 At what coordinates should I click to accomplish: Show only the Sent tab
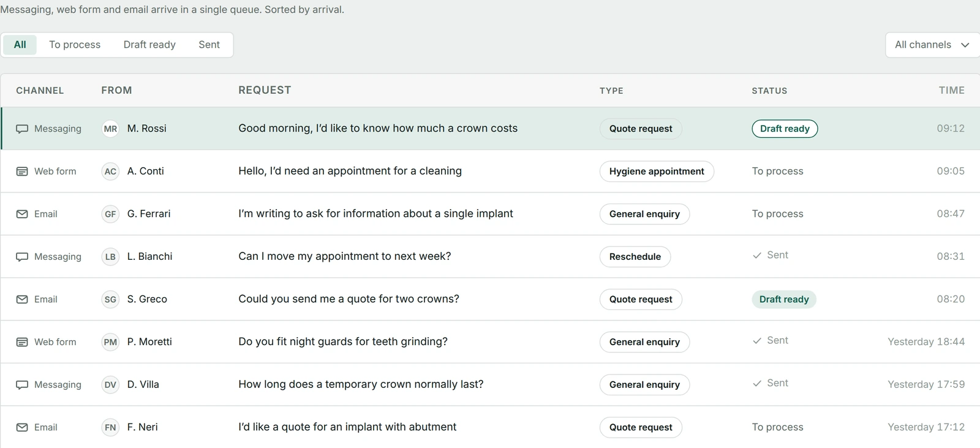[209, 45]
